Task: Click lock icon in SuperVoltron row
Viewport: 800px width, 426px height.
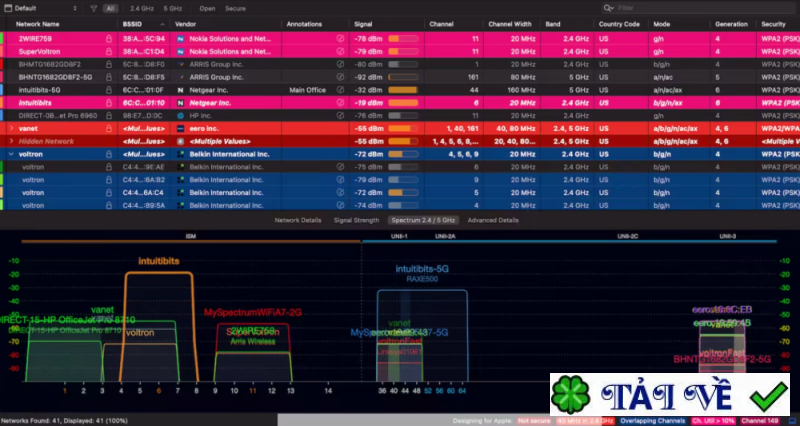Action: 109,52
